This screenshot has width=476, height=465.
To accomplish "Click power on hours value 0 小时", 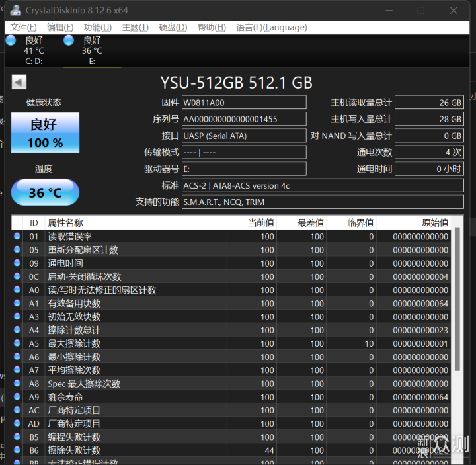I will coord(429,169).
